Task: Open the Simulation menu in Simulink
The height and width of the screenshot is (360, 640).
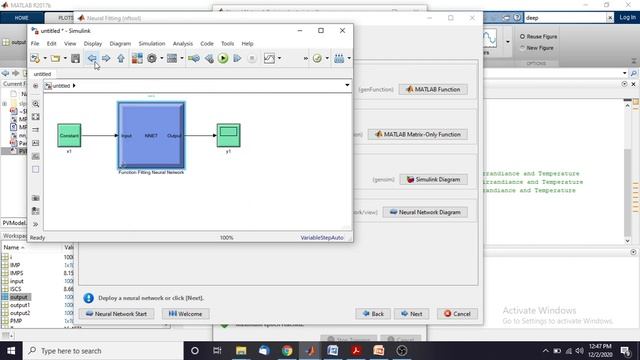Action: 152,43
